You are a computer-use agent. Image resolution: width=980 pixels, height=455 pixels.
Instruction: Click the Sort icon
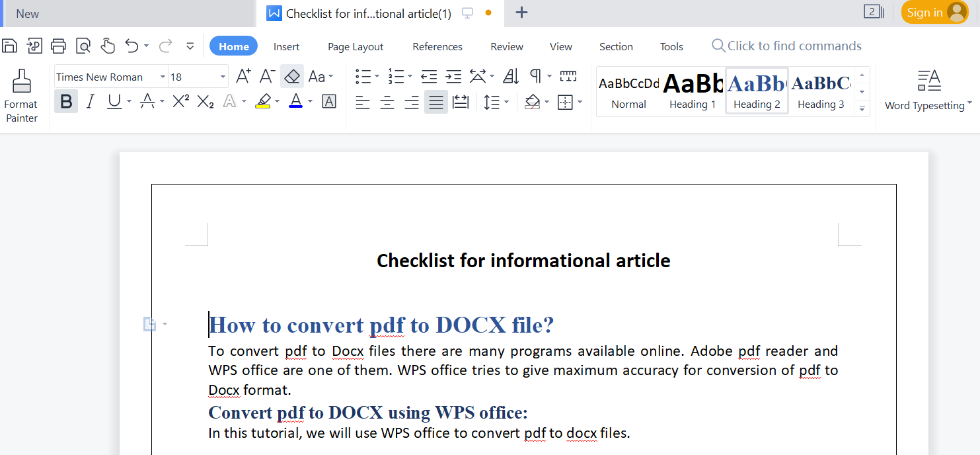click(511, 77)
